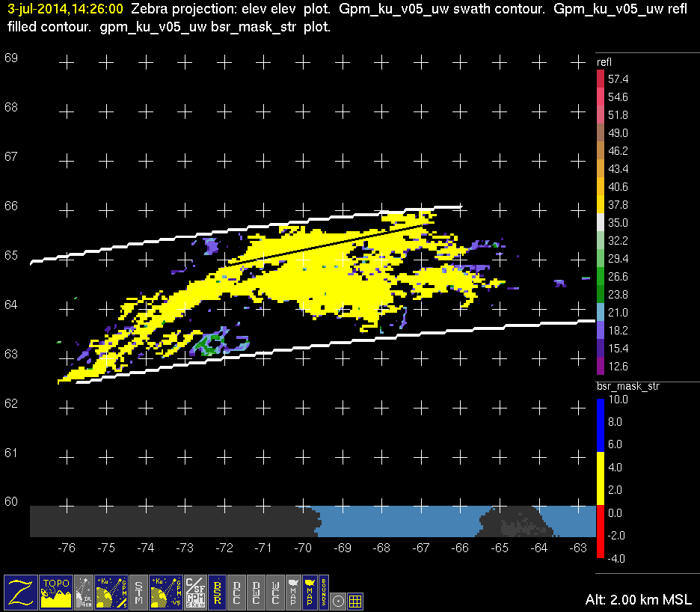Click the yellow grid icon
This screenshot has height=612, width=700.
356,600
